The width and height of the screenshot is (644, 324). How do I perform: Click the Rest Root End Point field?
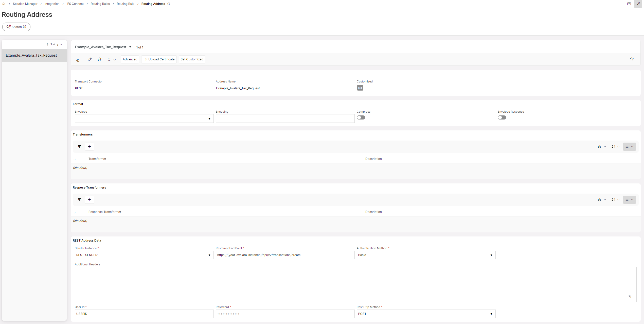[285, 255]
